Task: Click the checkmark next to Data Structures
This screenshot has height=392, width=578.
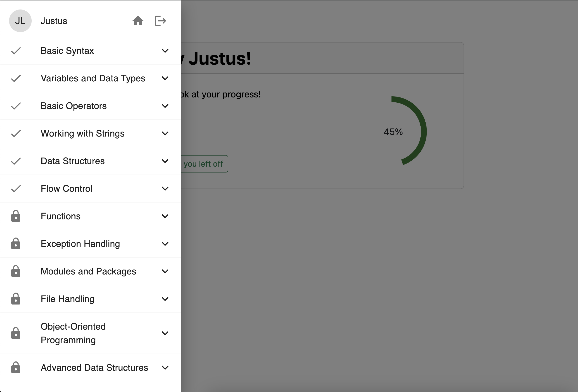Action: (16, 161)
